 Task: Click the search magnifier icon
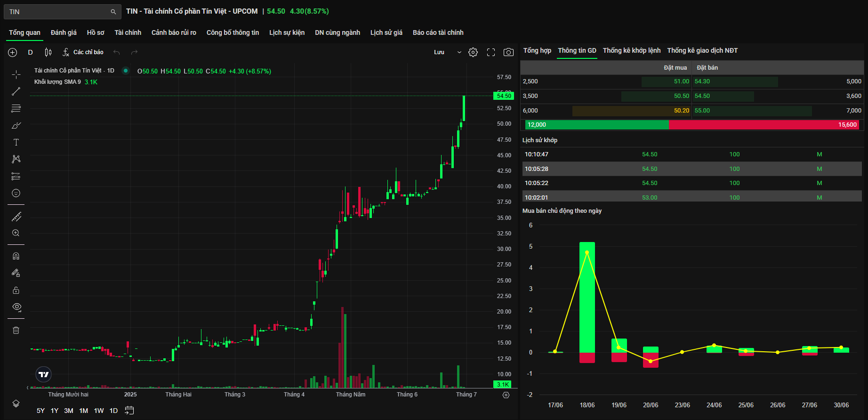click(x=113, y=12)
